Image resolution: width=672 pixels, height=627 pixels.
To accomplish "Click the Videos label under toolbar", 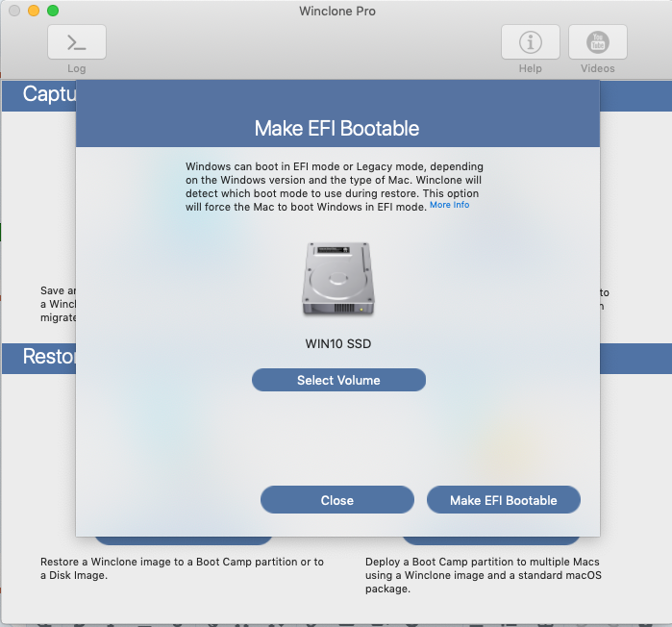I will point(597,68).
